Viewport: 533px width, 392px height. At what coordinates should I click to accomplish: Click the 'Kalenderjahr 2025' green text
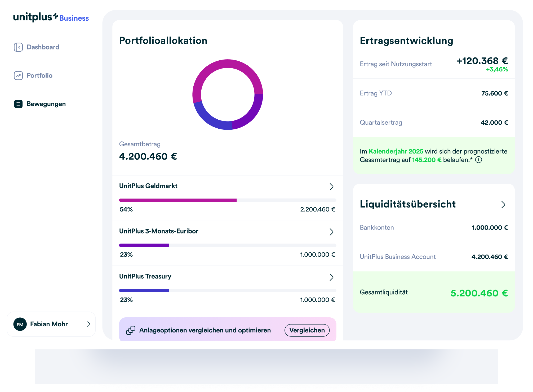click(x=396, y=151)
